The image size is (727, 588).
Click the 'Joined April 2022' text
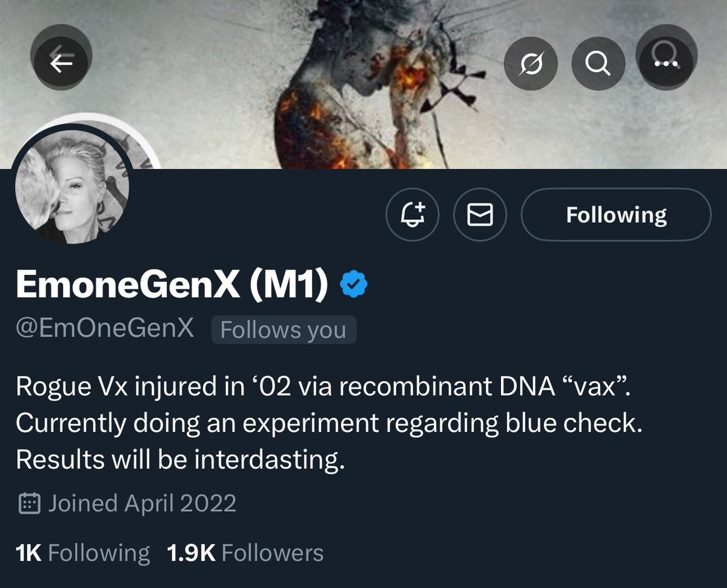tap(142, 503)
